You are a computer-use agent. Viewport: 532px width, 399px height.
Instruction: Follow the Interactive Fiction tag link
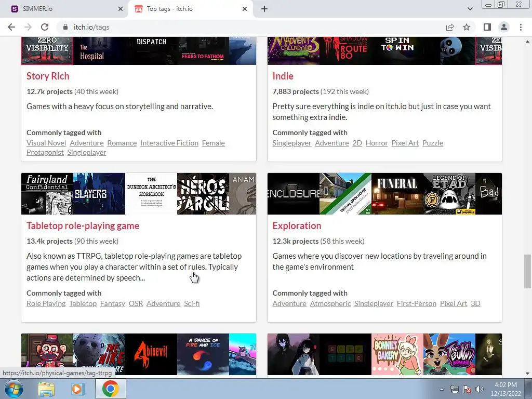(169, 143)
